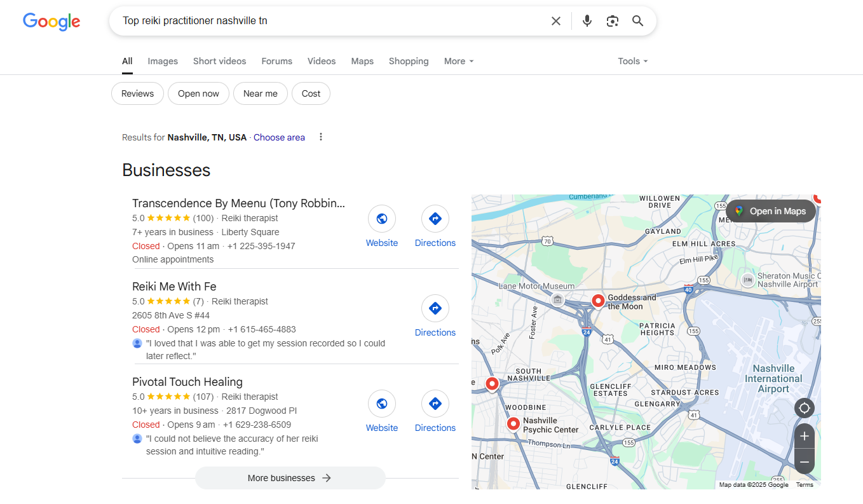Open the Videos tab
The height and width of the screenshot is (504, 863).
click(x=322, y=61)
